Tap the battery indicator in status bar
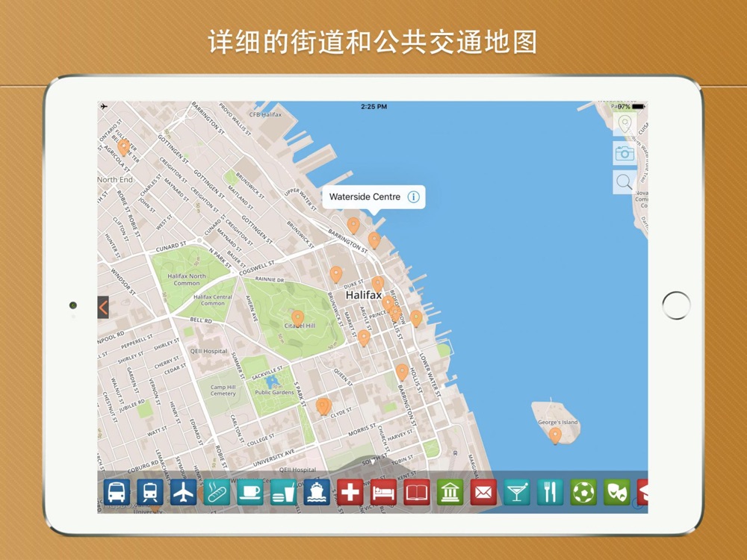This screenshot has height=560, width=747. tap(639, 107)
